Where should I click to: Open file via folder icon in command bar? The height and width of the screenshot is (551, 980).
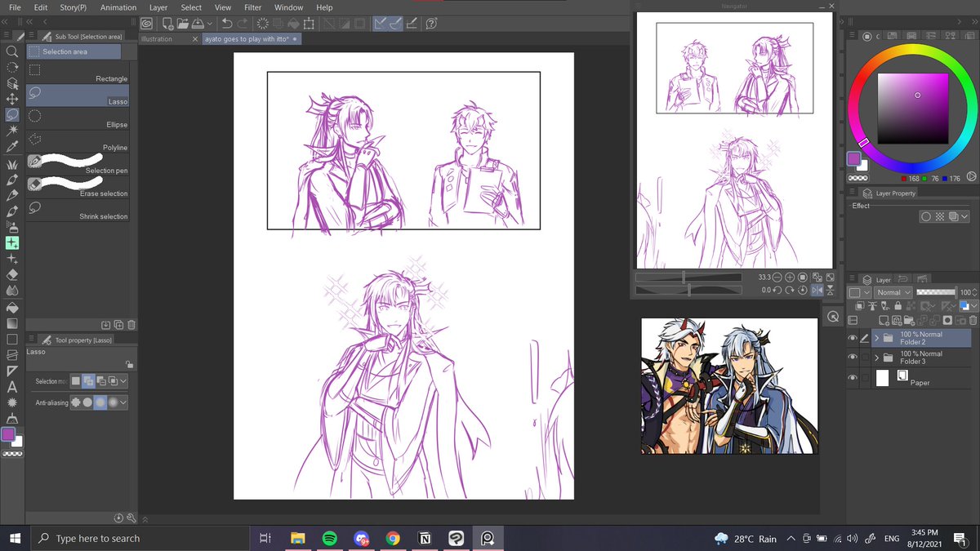click(x=184, y=24)
